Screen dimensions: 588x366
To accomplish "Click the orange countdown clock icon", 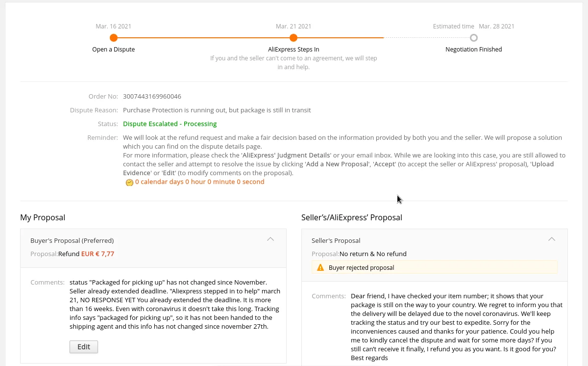I will click(x=129, y=183).
